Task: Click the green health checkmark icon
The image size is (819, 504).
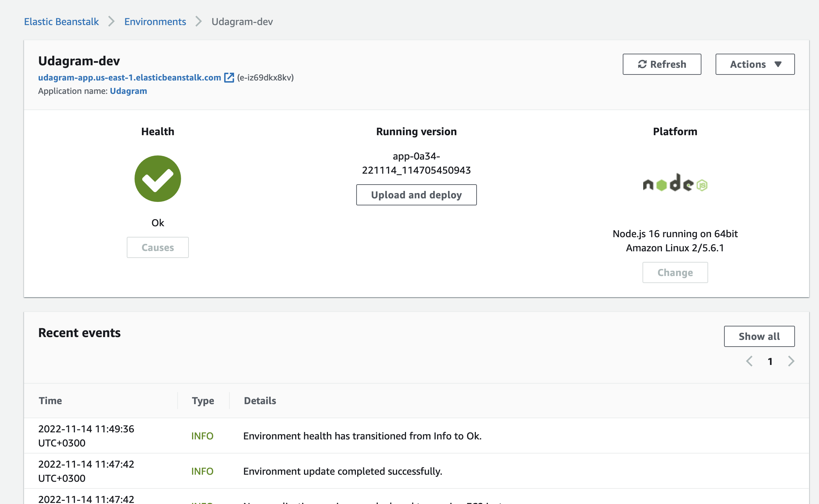Action: (x=158, y=179)
